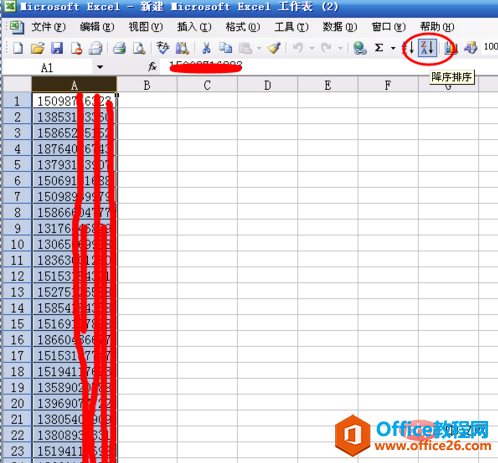Cut the selection with the scissors icon
Viewport: 498px width, 463px height.
click(x=206, y=48)
